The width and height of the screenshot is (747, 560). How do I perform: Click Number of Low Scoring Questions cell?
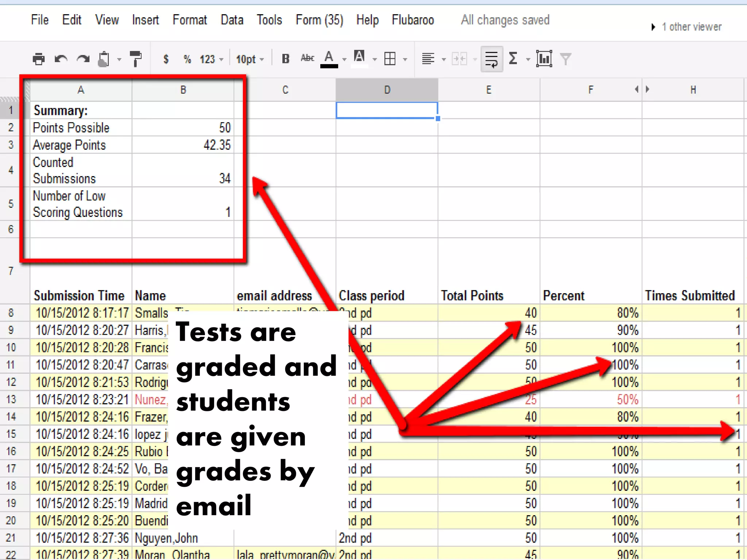click(81, 204)
